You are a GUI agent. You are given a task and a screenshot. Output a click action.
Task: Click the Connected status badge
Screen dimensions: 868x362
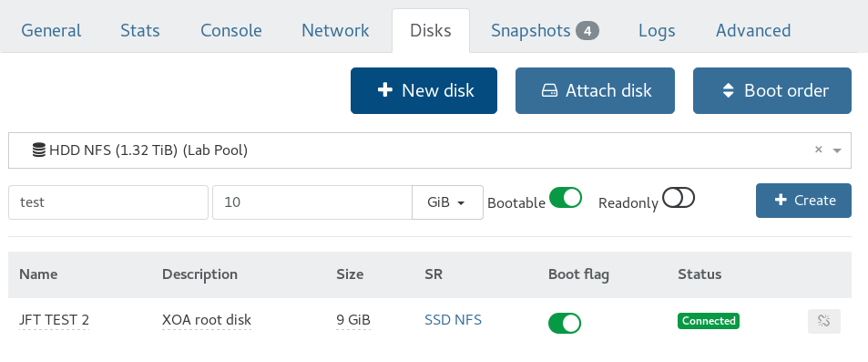coord(709,321)
